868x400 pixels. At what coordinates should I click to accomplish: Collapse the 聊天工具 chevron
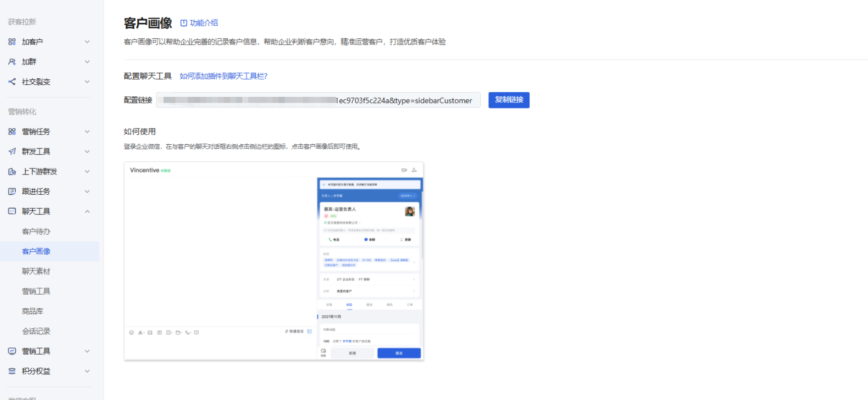point(87,211)
